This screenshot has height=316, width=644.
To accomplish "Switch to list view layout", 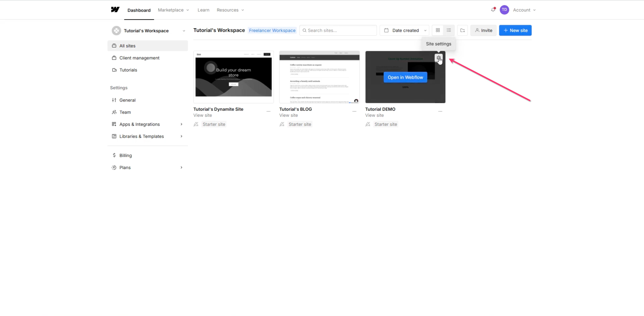I will tap(449, 30).
